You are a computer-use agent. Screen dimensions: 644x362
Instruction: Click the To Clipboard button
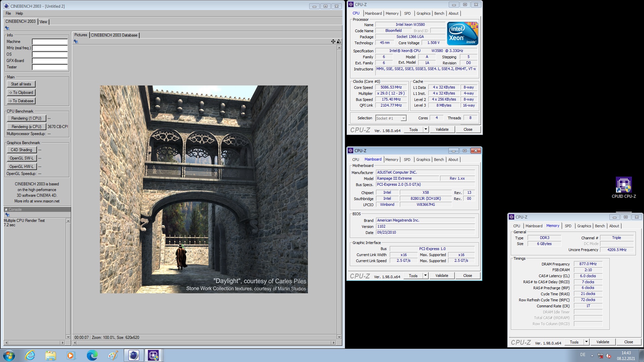[x=21, y=93]
